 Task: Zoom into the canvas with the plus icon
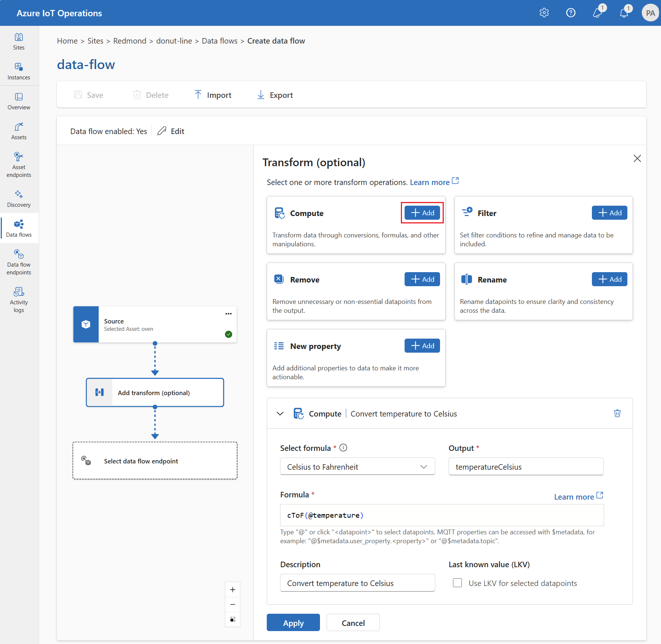click(232, 589)
